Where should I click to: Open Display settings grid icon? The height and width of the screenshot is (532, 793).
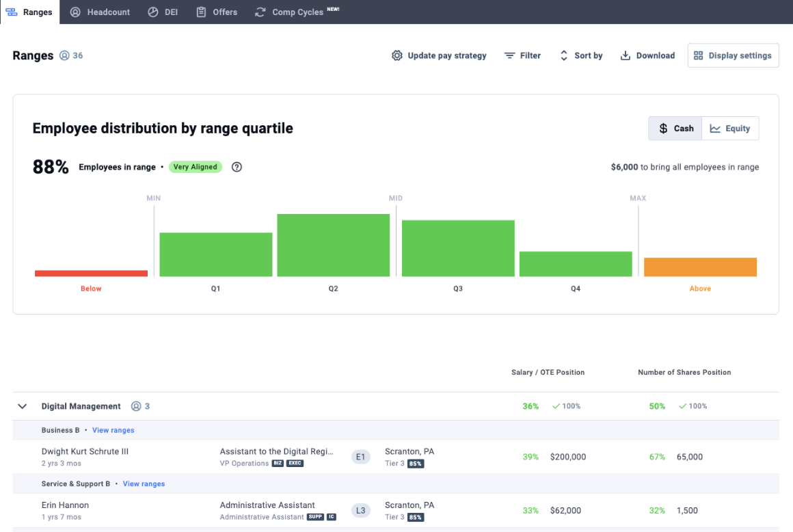[x=698, y=55]
